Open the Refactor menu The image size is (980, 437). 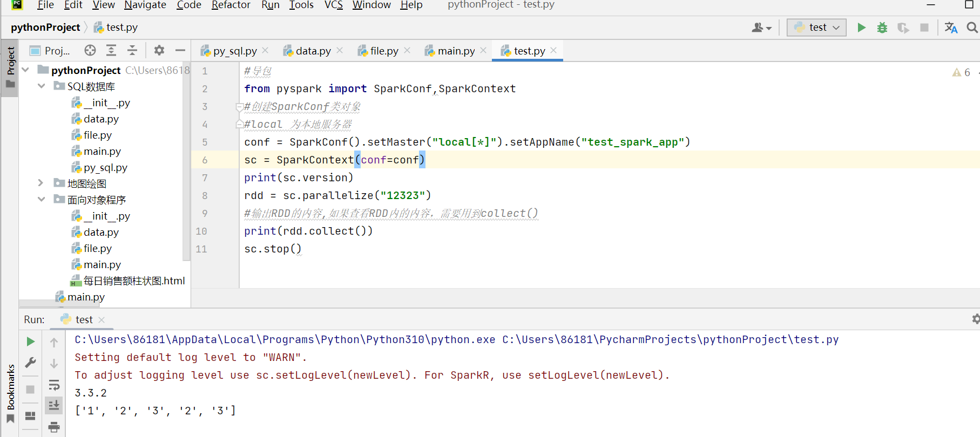pyautogui.click(x=231, y=5)
